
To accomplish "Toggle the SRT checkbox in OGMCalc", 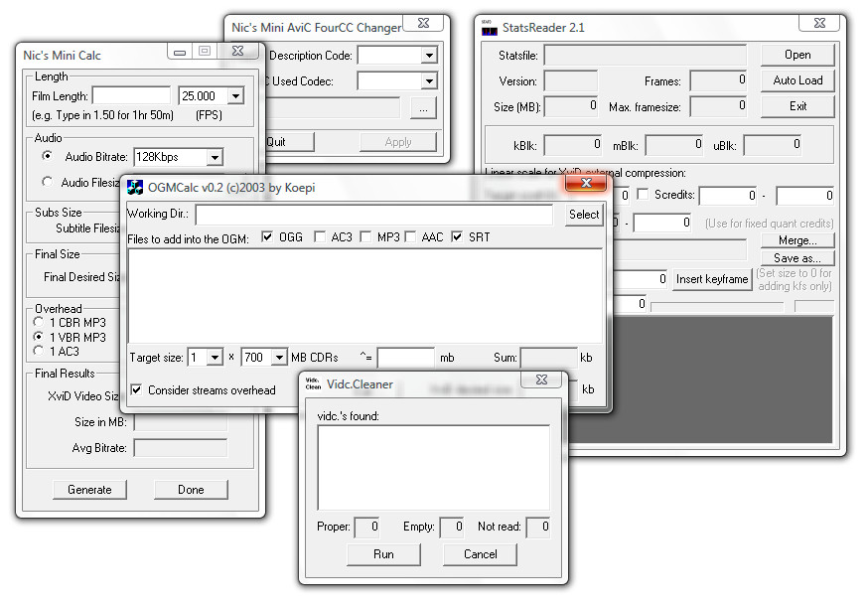I will tap(457, 237).
